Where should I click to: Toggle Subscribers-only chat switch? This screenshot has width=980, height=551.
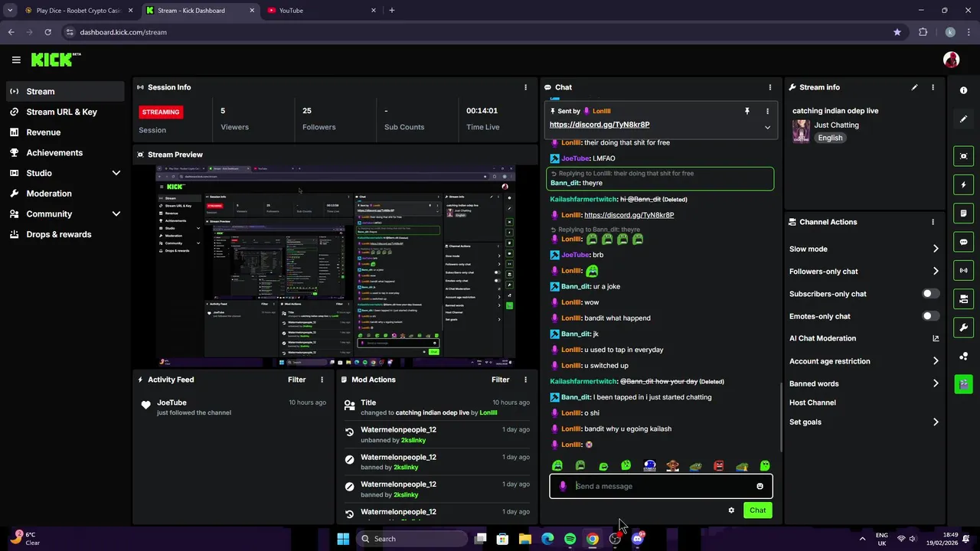click(930, 294)
